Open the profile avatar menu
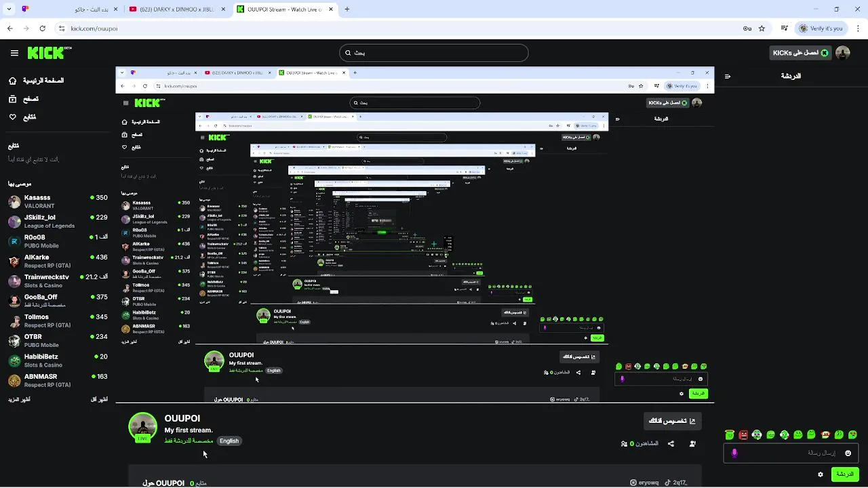This screenshot has height=488, width=868. (x=843, y=53)
